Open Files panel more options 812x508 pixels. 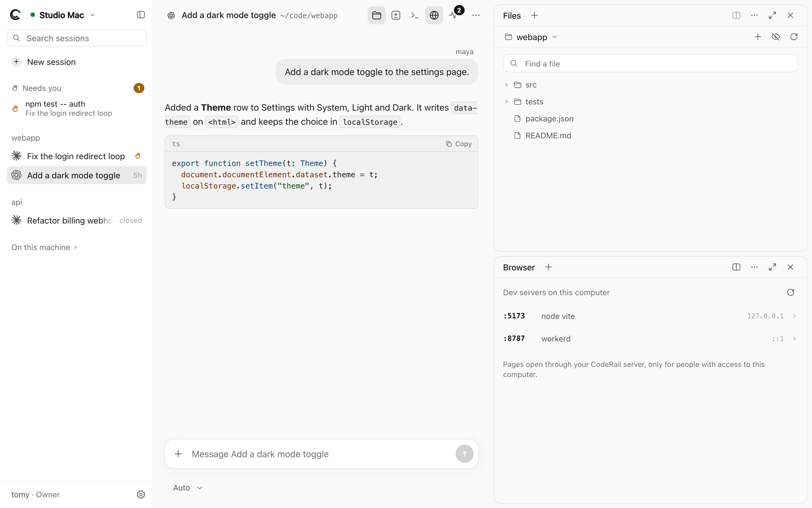pyautogui.click(x=754, y=15)
